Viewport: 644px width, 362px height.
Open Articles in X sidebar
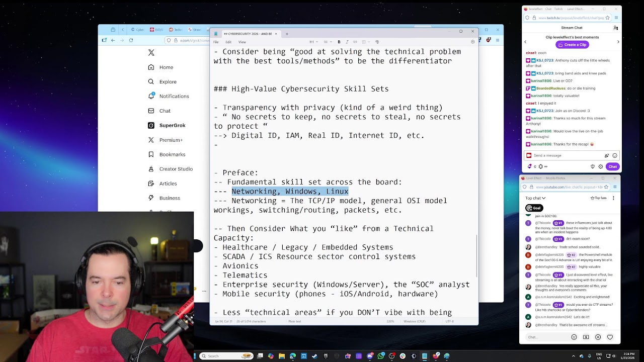point(162,184)
